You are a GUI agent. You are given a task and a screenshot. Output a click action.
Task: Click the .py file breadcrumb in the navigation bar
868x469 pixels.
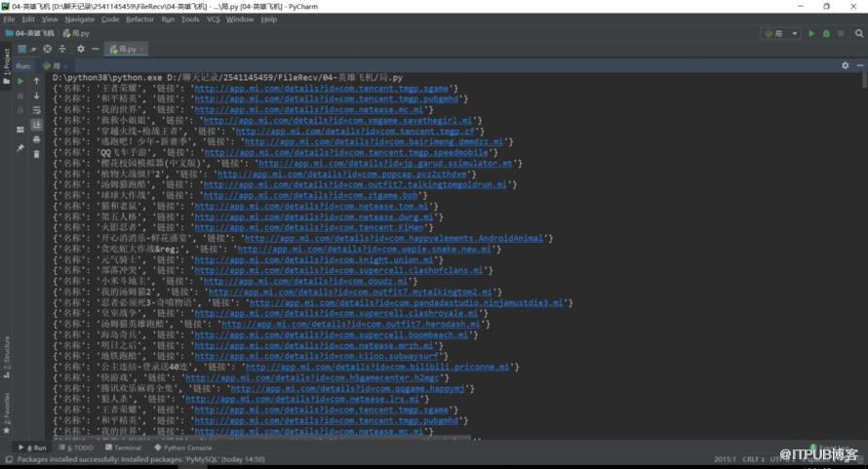coord(76,33)
